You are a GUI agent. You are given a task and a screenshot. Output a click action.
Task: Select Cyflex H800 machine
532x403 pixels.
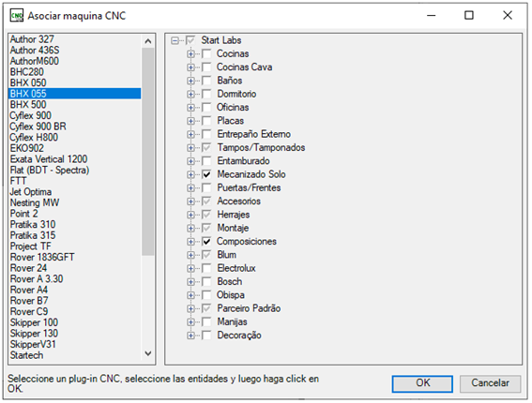(x=75, y=137)
